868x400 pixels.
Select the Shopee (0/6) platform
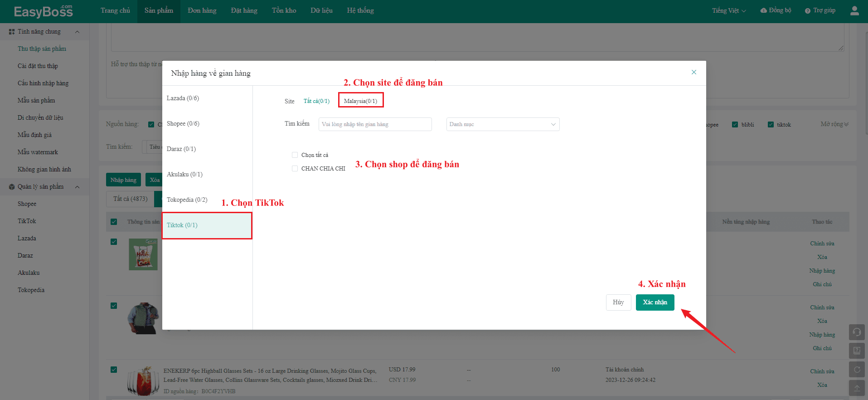point(207,124)
